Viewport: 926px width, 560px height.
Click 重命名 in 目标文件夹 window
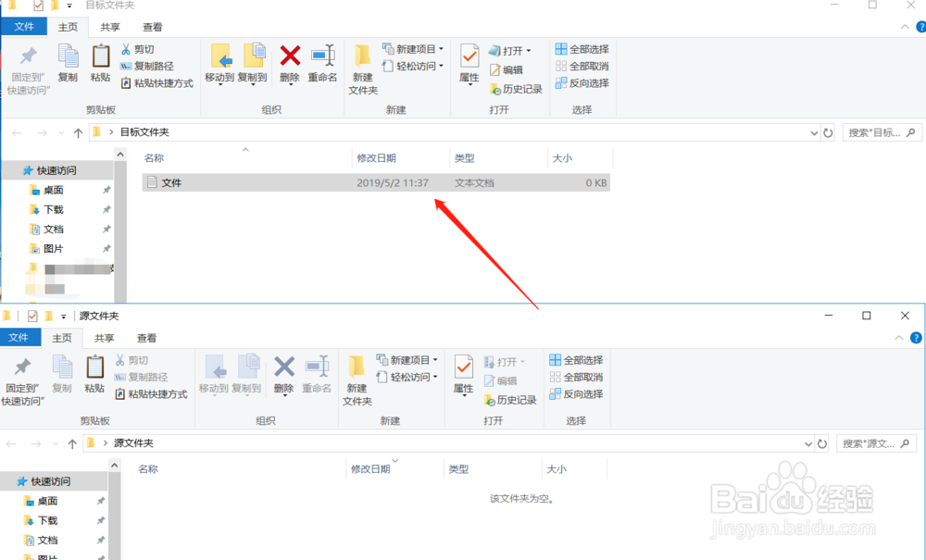[x=322, y=64]
